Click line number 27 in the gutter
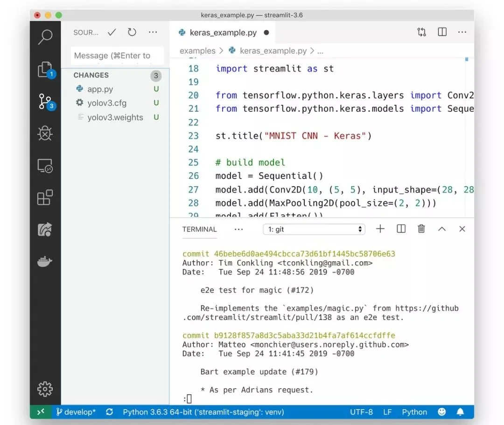504x425 pixels. [194, 189]
